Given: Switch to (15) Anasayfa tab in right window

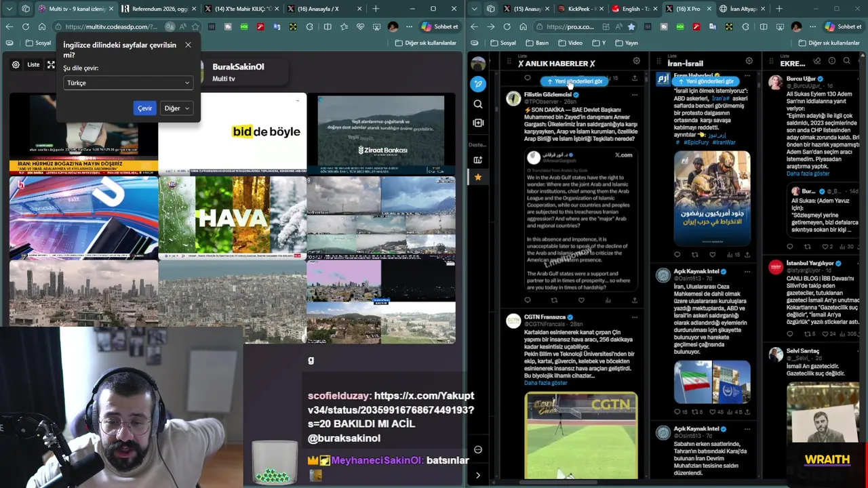Looking at the screenshot, I should [528, 9].
